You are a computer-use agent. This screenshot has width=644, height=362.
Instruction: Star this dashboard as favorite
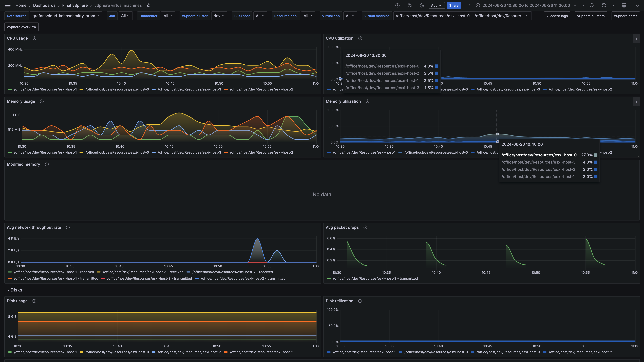[149, 6]
